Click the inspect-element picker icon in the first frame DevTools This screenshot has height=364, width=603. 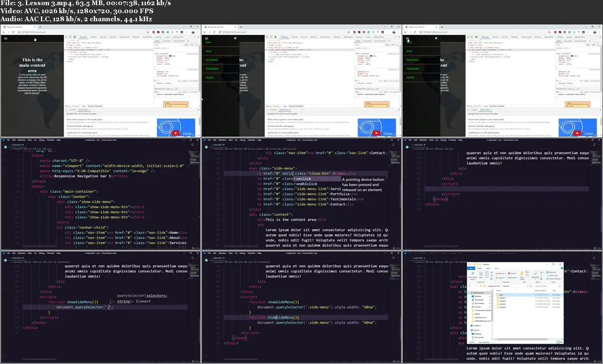pos(66,37)
